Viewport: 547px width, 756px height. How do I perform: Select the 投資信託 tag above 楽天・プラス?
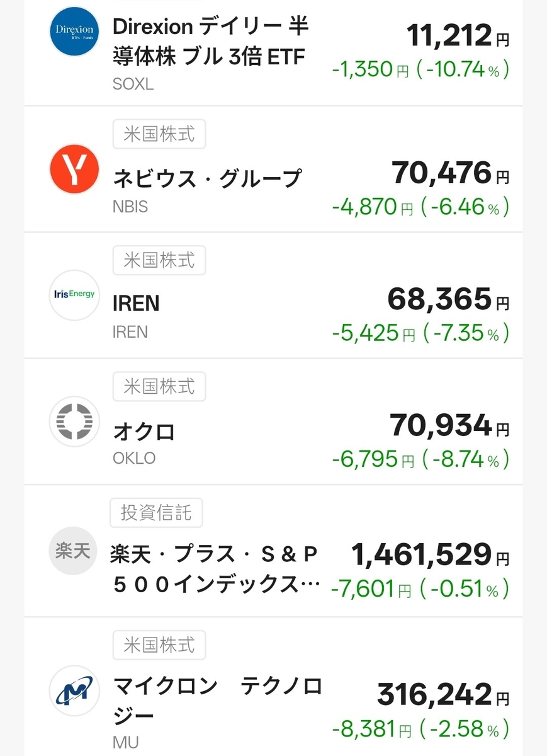(156, 513)
